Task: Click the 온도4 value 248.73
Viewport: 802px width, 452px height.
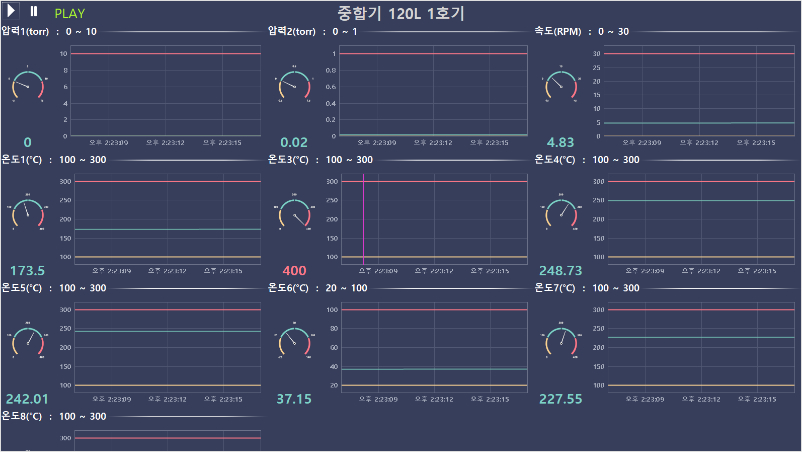Action: click(x=561, y=270)
